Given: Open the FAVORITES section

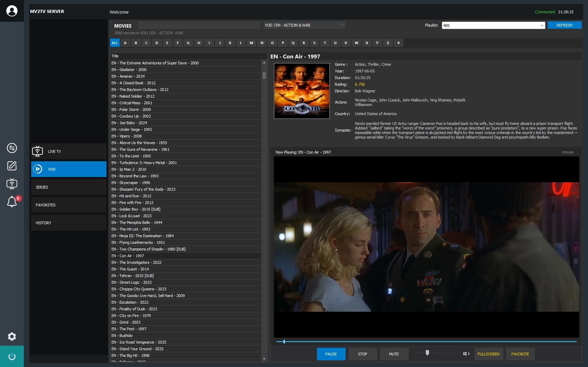Looking at the screenshot, I should (x=69, y=205).
